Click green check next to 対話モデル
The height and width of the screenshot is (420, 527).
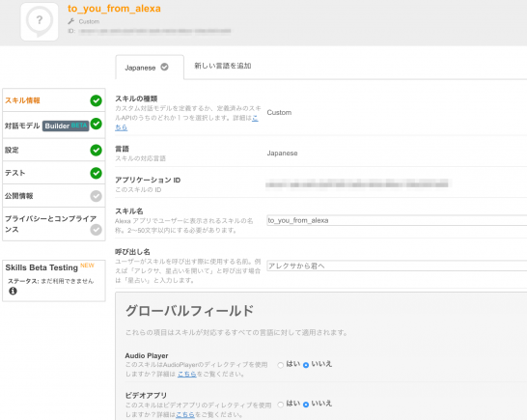96,124
